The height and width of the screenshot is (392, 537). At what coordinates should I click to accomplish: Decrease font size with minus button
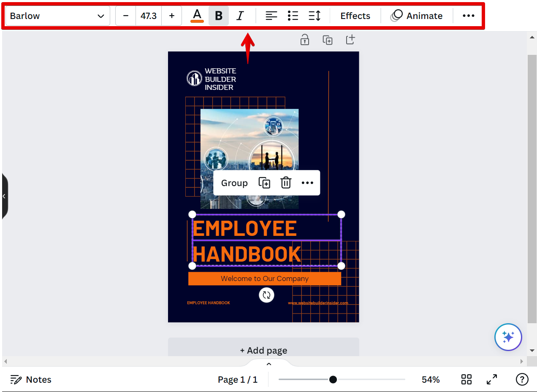[126, 16]
